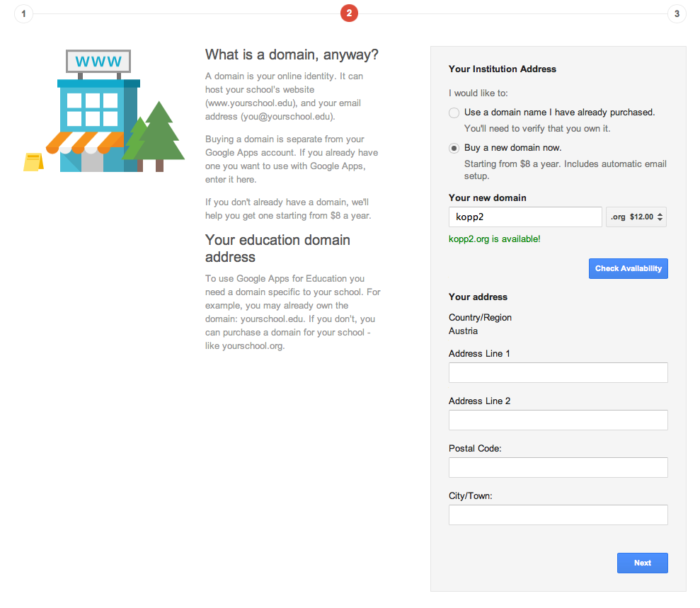The image size is (700, 608).
Task: Select the 'Buy a new domain now' option
Action: click(454, 148)
